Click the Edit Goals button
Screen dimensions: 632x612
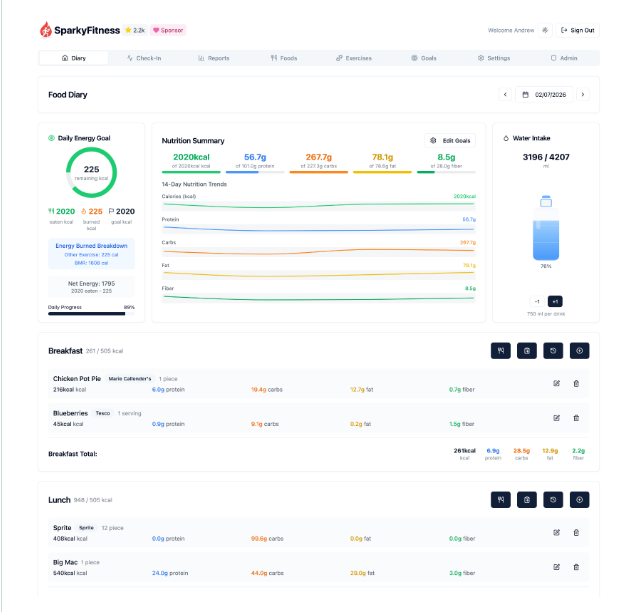[450, 141]
